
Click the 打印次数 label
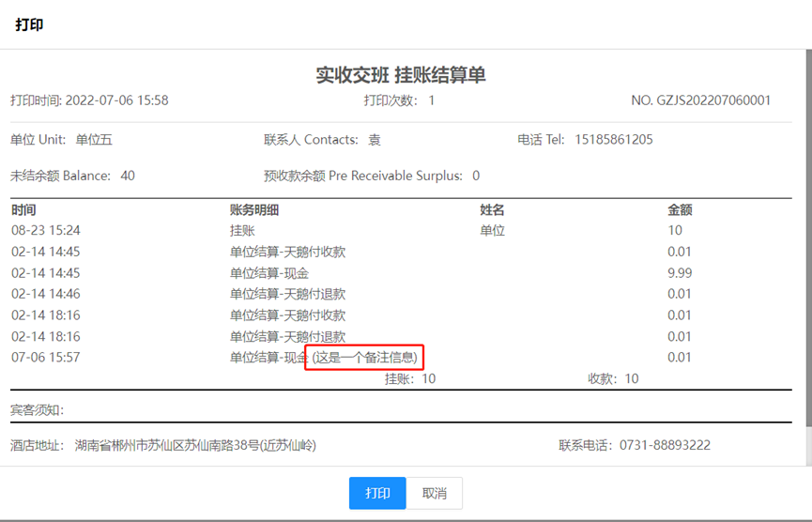[x=391, y=100]
